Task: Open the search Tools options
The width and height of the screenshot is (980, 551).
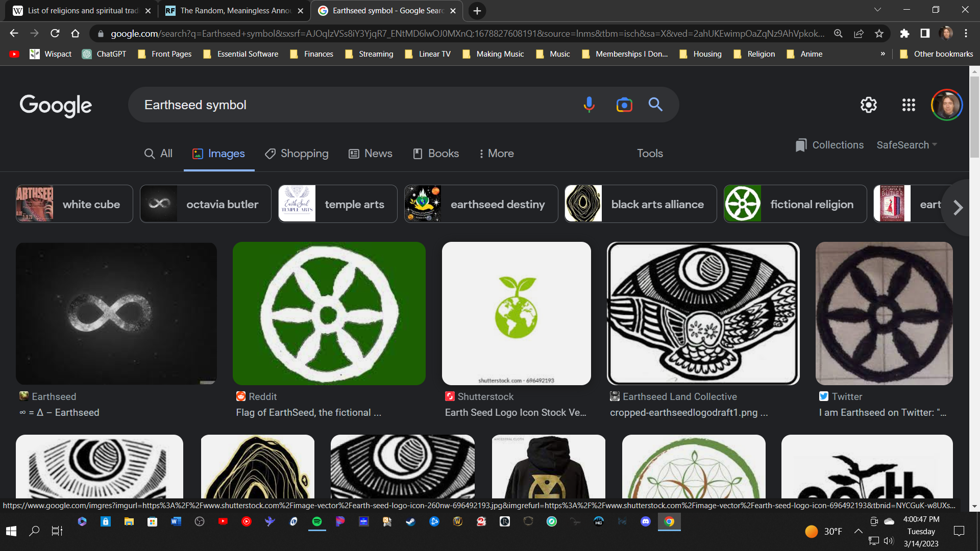Action: [x=650, y=154]
